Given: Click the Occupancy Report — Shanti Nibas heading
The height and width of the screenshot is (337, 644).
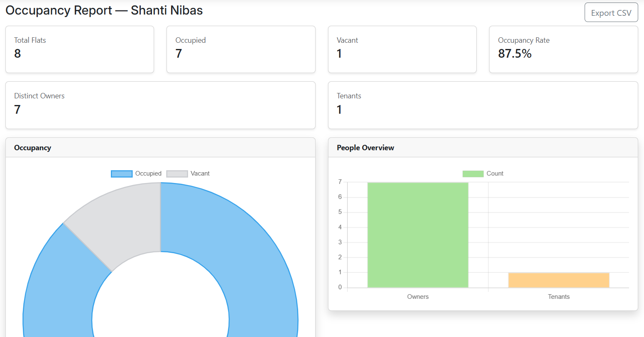Looking at the screenshot, I should click(104, 10).
